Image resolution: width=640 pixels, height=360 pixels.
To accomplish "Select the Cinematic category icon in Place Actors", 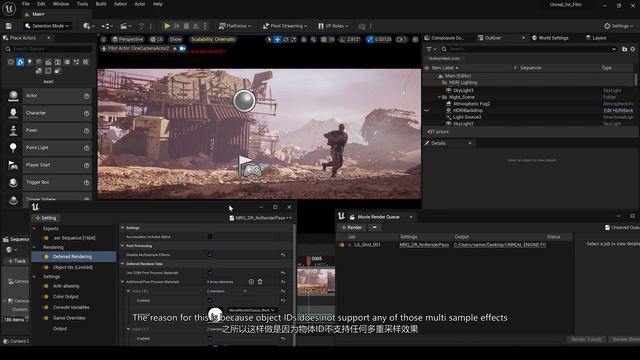I will click(48, 62).
